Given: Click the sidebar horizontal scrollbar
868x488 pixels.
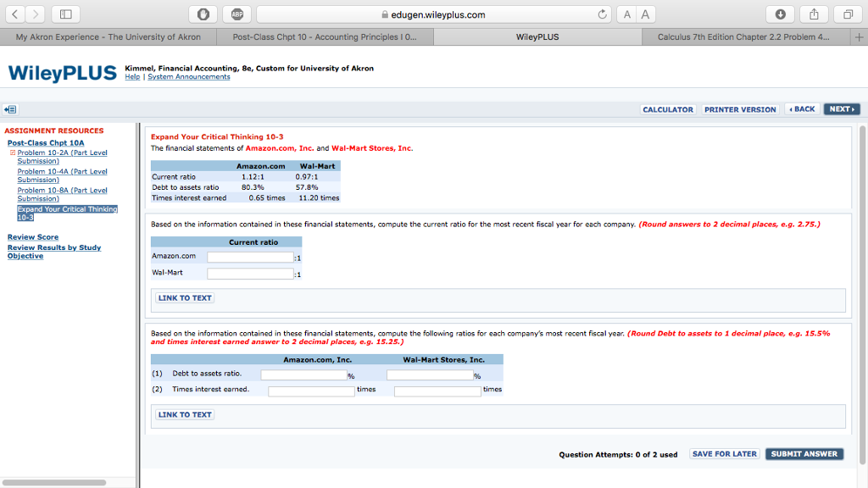Looking at the screenshot, I should (x=55, y=482).
